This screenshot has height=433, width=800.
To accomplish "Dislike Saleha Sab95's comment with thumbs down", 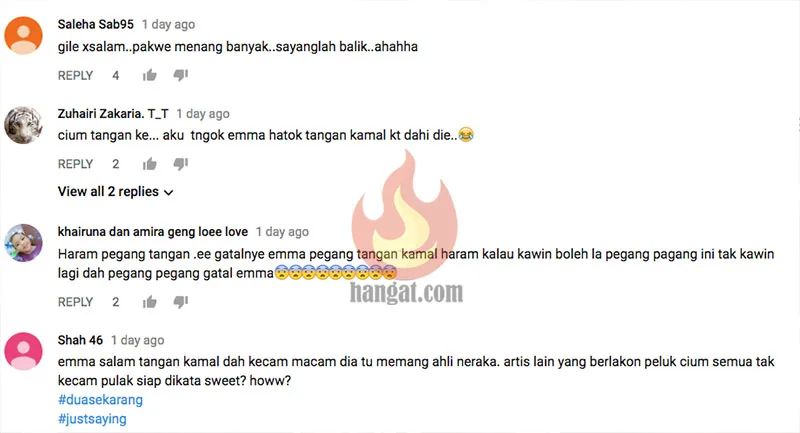I will click(x=181, y=75).
